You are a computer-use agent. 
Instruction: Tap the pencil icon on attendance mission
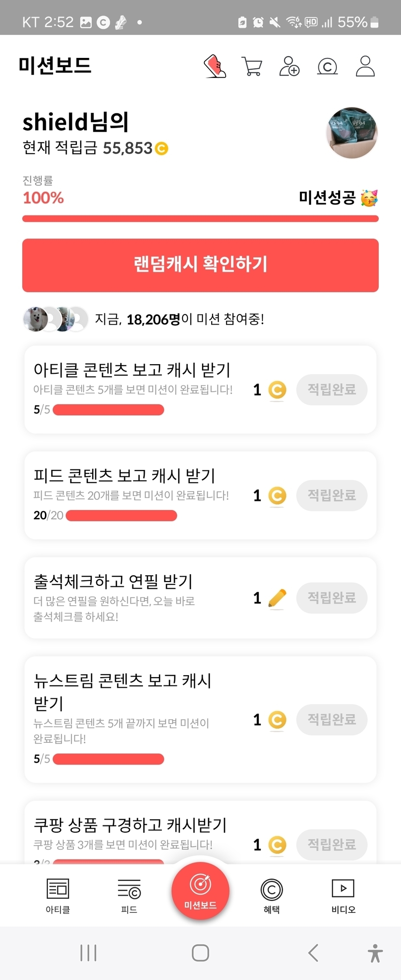point(277,598)
